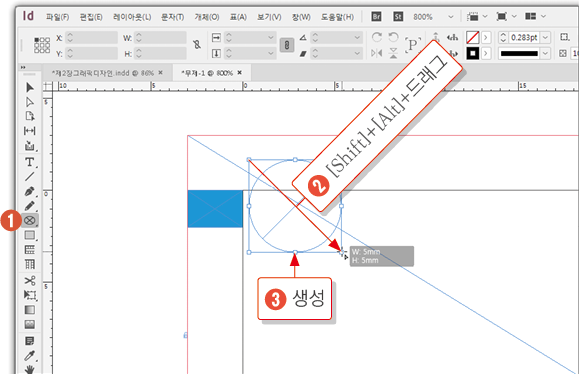This screenshot has width=579, height=374.
Task: Select the Gap tool
Action: 30,131
